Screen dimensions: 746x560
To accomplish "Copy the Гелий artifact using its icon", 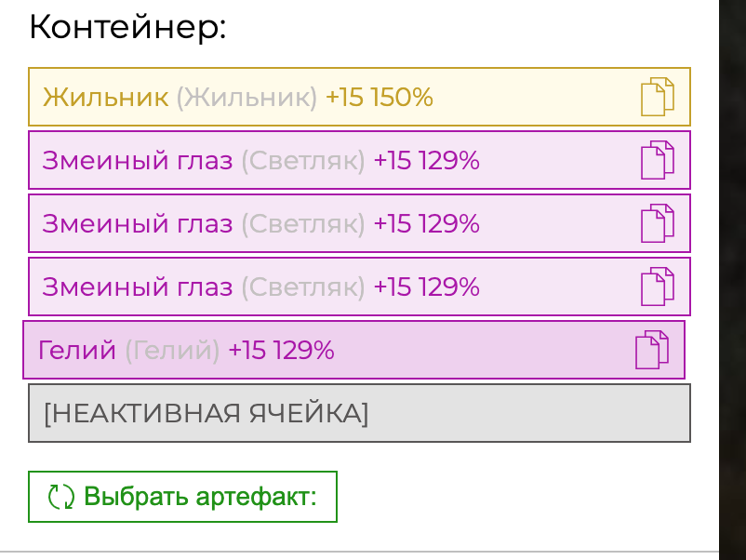I will (652, 350).
